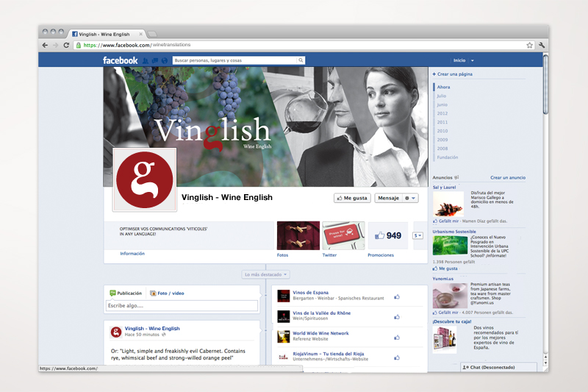The width and height of the screenshot is (588, 392).
Task: Jump to 2010 in timeline
Action: (x=442, y=131)
